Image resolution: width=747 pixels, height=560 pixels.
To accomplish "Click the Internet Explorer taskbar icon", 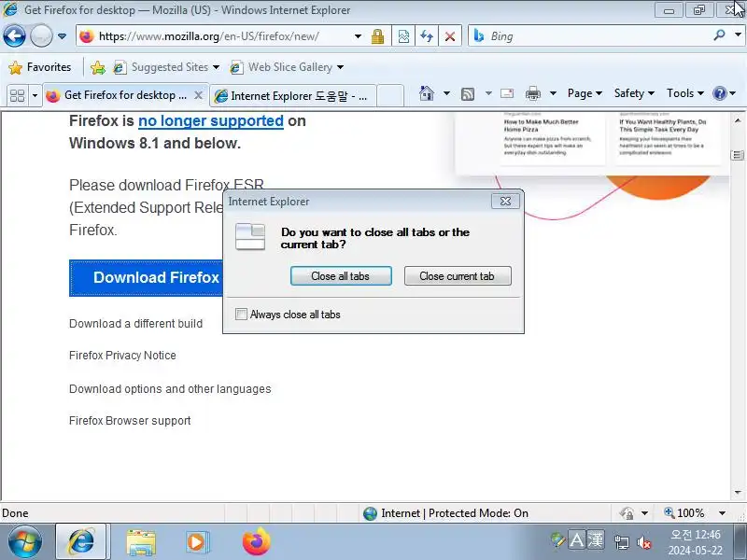I will [82, 541].
